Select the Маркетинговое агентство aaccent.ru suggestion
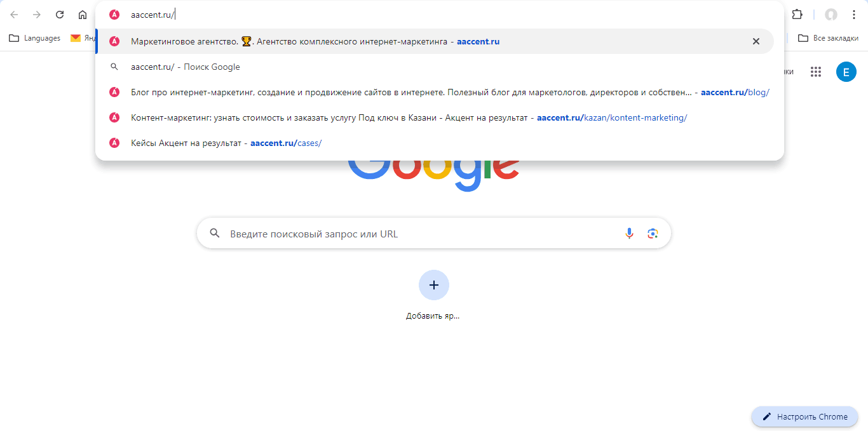The width and height of the screenshot is (868, 431). pyautogui.click(x=435, y=41)
